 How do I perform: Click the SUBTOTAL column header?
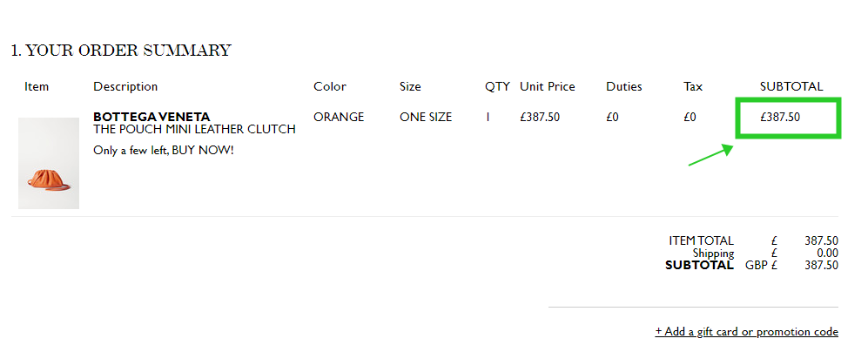pos(791,86)
